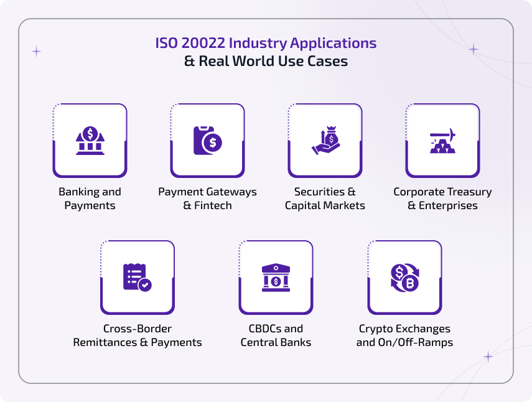Screen dimensions: 532x402
Task: Click the bank building icon for Banking and Payments
Action: pos(90,139)
